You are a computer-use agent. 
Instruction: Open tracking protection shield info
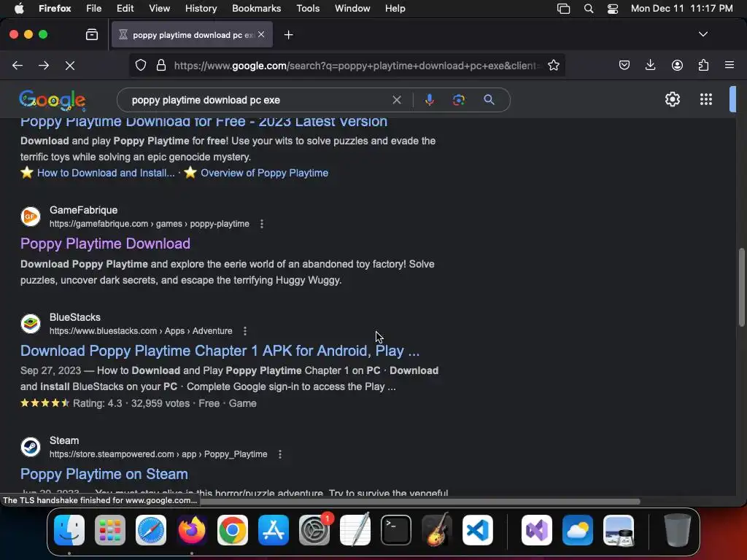141,65
